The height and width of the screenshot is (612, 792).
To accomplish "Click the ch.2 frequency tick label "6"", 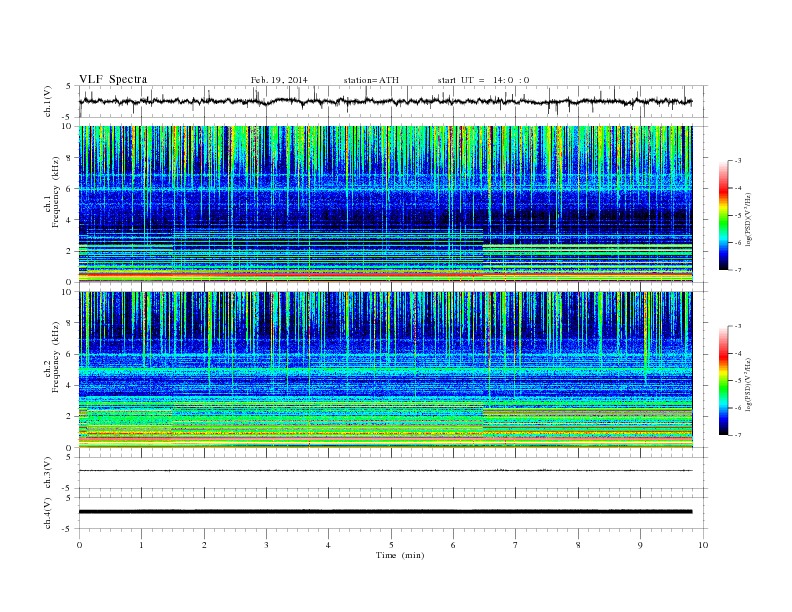I will 70,354.
